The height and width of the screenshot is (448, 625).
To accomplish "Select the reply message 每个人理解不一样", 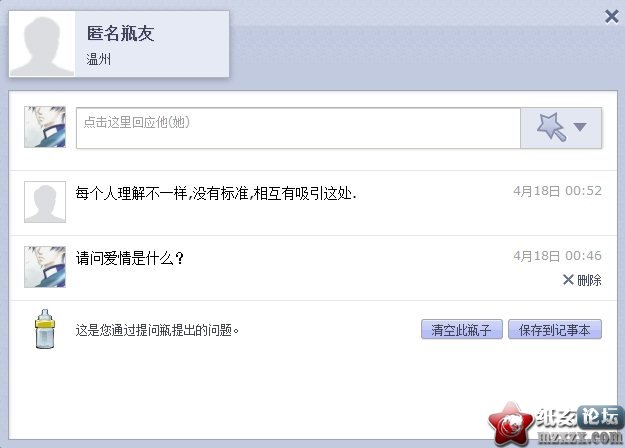I will (216, 194).
